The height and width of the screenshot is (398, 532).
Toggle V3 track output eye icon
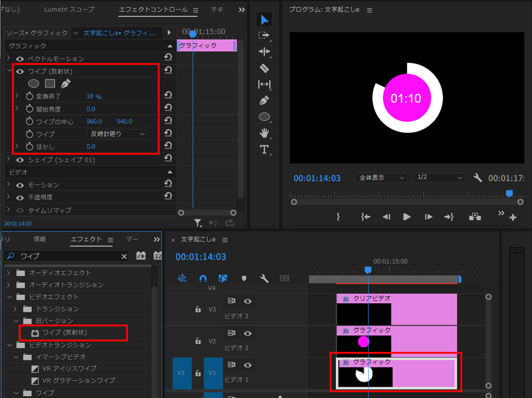point(248,301)
